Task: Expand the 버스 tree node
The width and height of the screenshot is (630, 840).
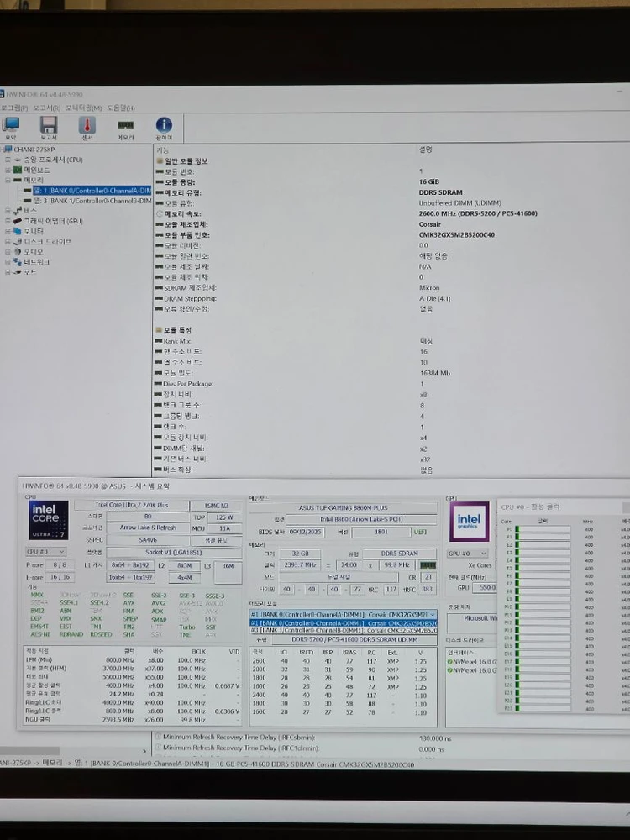Action: pos(8,211)
